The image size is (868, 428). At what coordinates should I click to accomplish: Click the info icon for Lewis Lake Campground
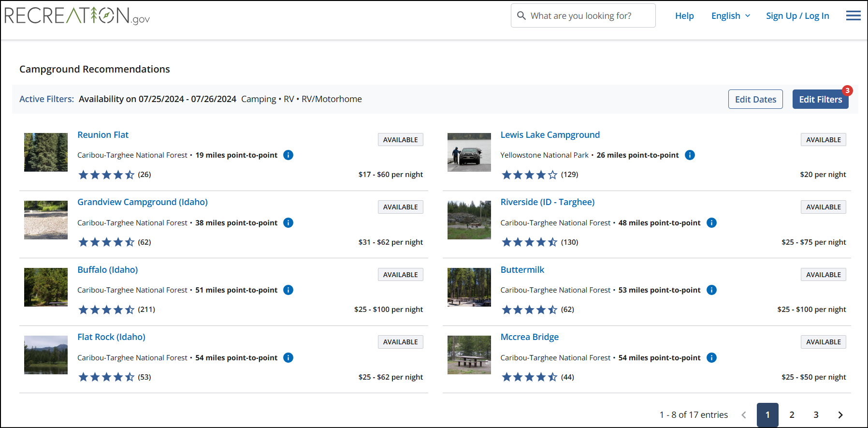(x=690, y=155)
